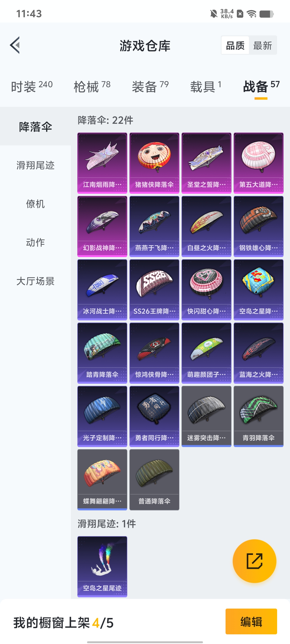Switch sorting to 最新
This screenshot has height=644, width=290.
point(263,45)
